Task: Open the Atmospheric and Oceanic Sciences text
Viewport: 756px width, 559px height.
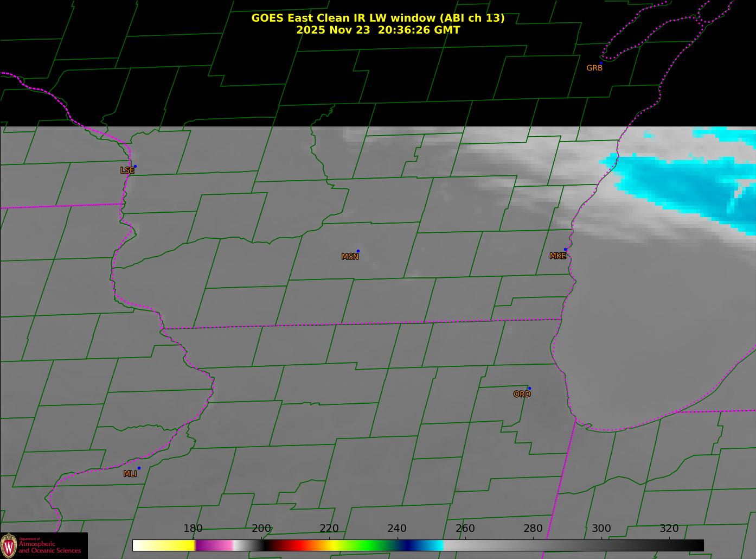Action: [50, 547]
